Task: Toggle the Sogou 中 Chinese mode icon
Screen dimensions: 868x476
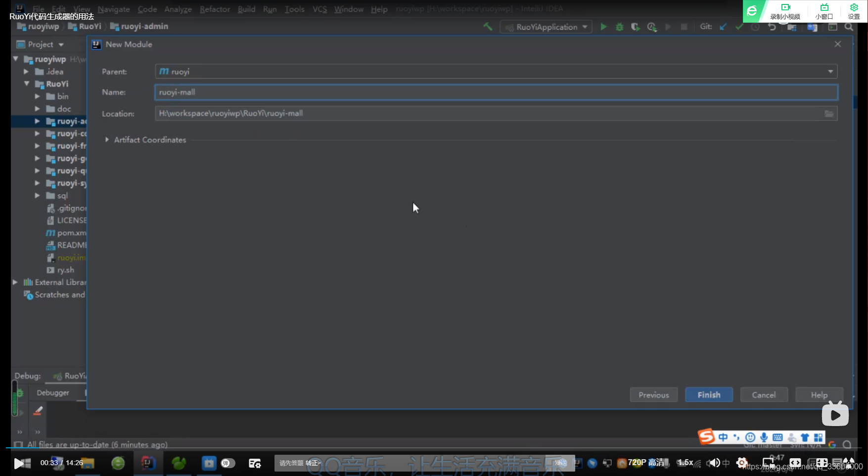Action: [x=723, y=437]
